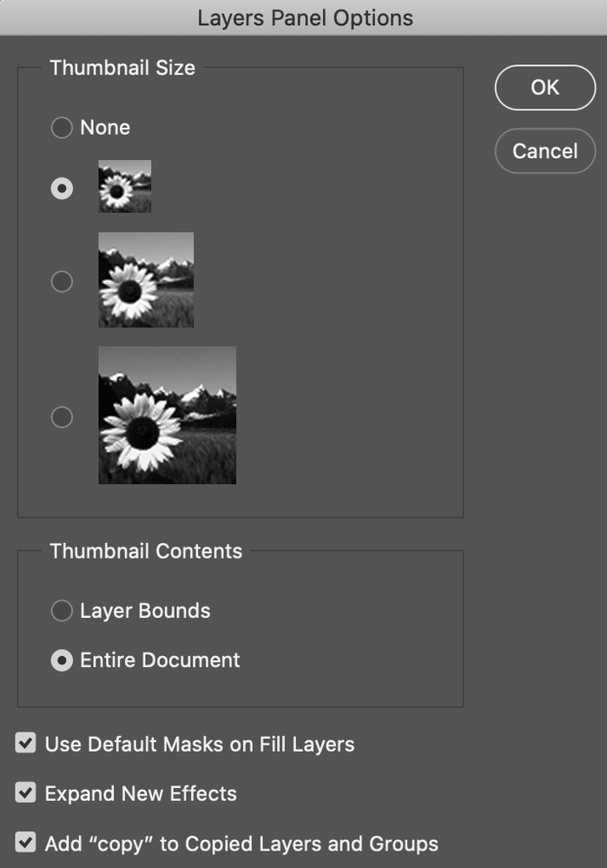Click the Use Default Masks on Fill Layers label
Image resolution: width=607 pixels, height=868 pixels.
(200, 744)
